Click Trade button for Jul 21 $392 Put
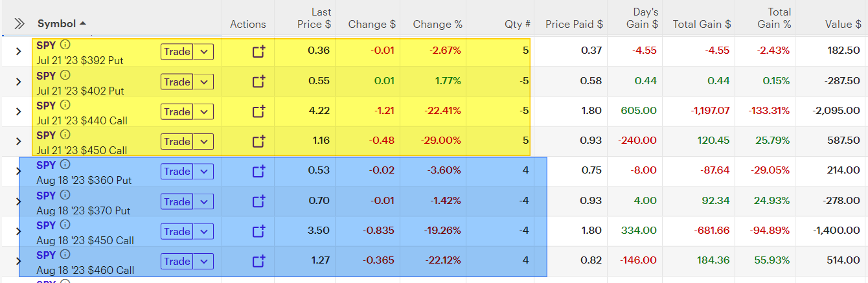 (x=177, y=52)
